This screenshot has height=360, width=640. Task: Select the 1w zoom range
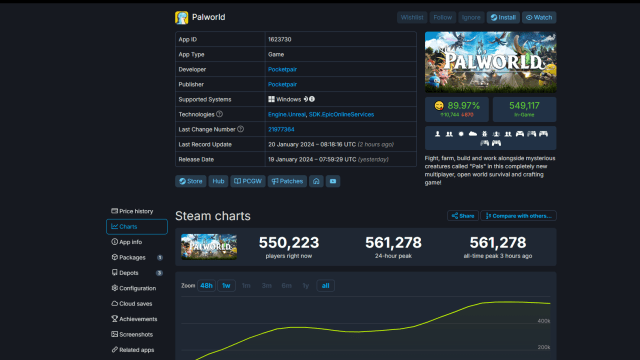pyautogui.click(x=226, y=286)
